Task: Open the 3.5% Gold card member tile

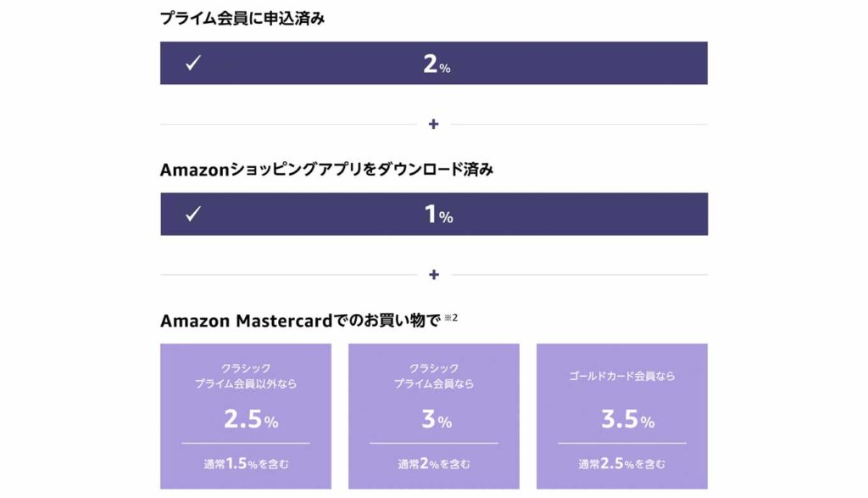Action: [621, 416]
